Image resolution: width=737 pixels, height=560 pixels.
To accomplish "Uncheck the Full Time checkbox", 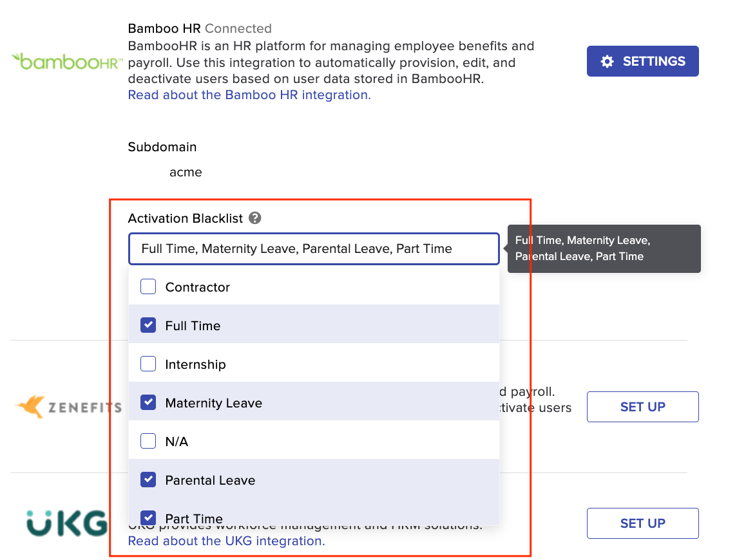I will 148,325.
